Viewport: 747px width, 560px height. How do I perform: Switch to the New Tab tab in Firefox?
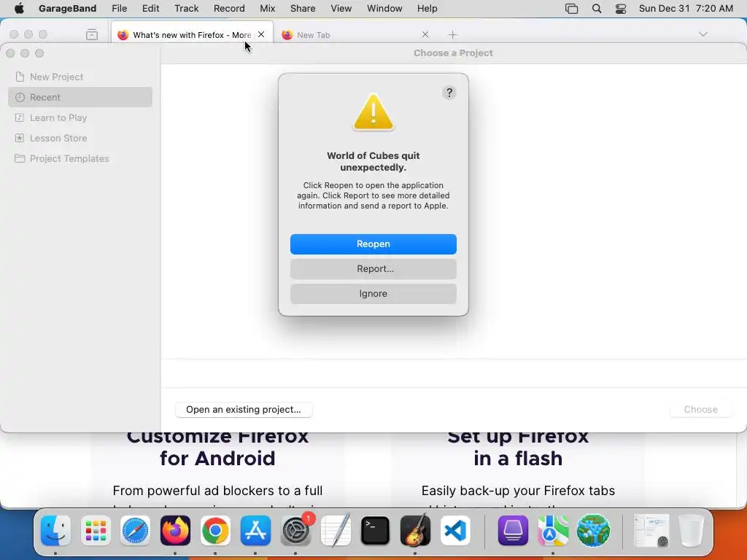(x=355, y=35)
